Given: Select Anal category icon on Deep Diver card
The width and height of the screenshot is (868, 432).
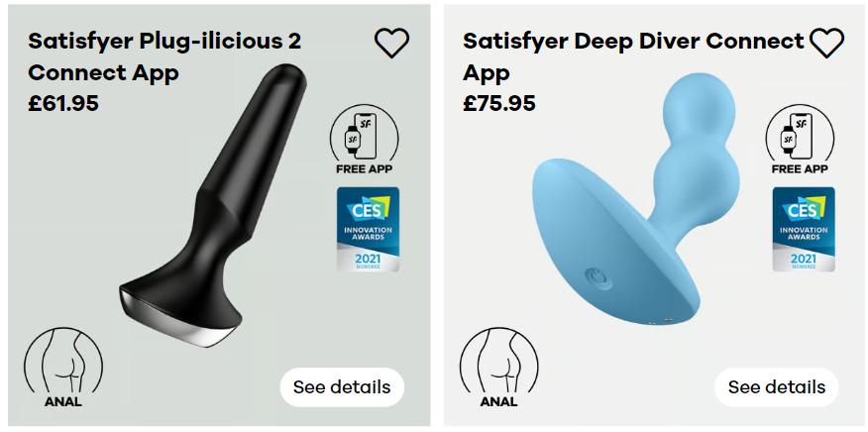Looking at the screenshot, I should tap(498, 368).
